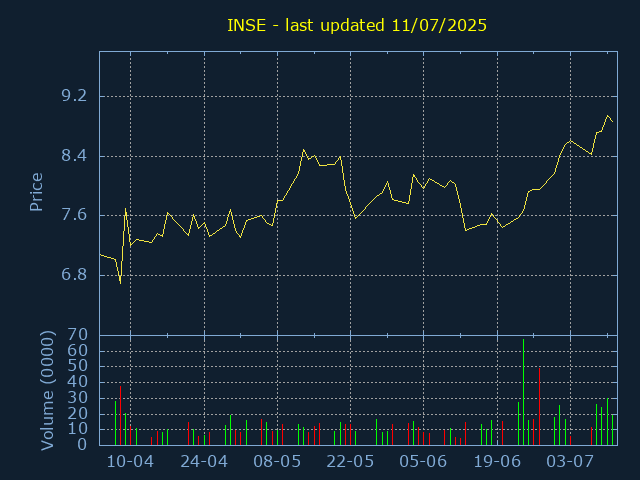Click the 05-06 date label
640x480 pixels.
[x=423, y=462]
